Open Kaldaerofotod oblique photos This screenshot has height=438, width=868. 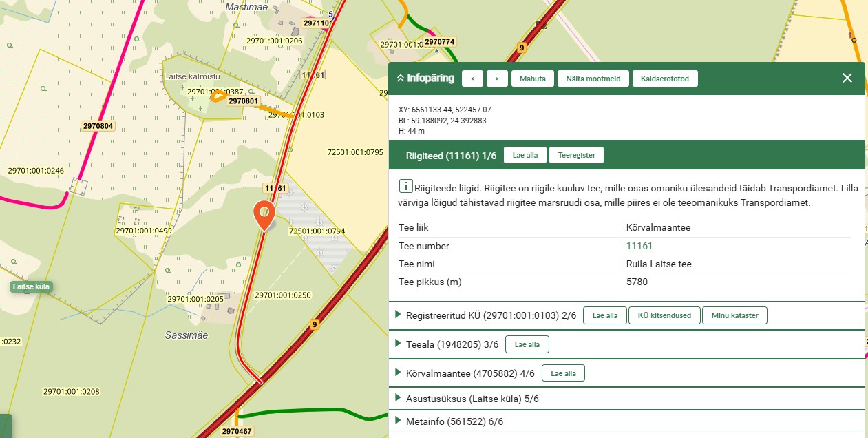[x=665, y=79]
